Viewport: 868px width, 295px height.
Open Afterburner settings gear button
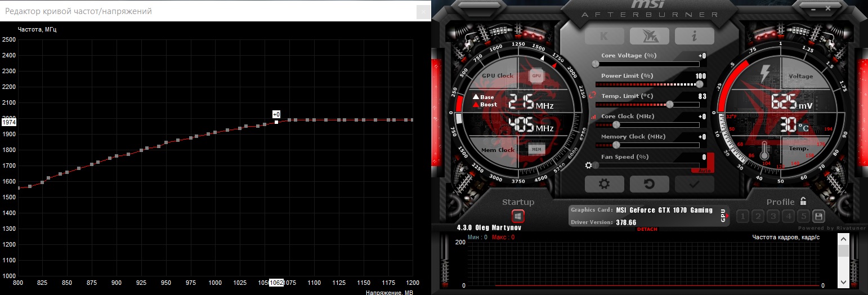pos(604,184)
